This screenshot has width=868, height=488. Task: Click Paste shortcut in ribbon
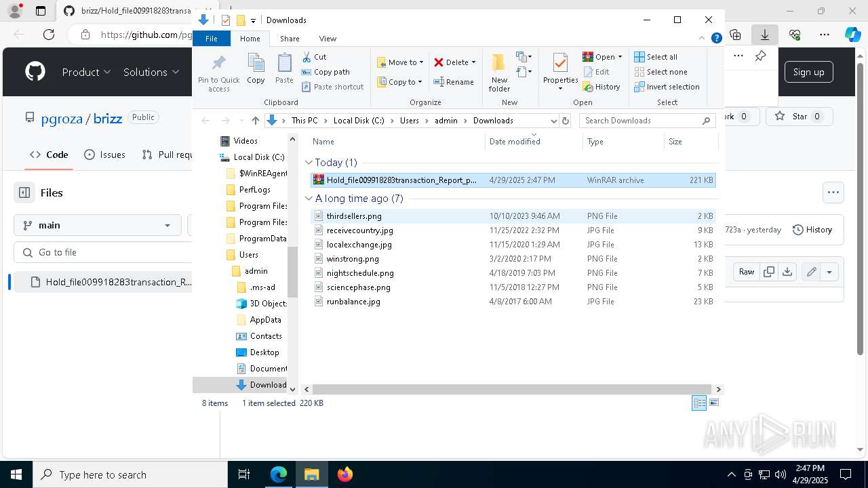332,87
